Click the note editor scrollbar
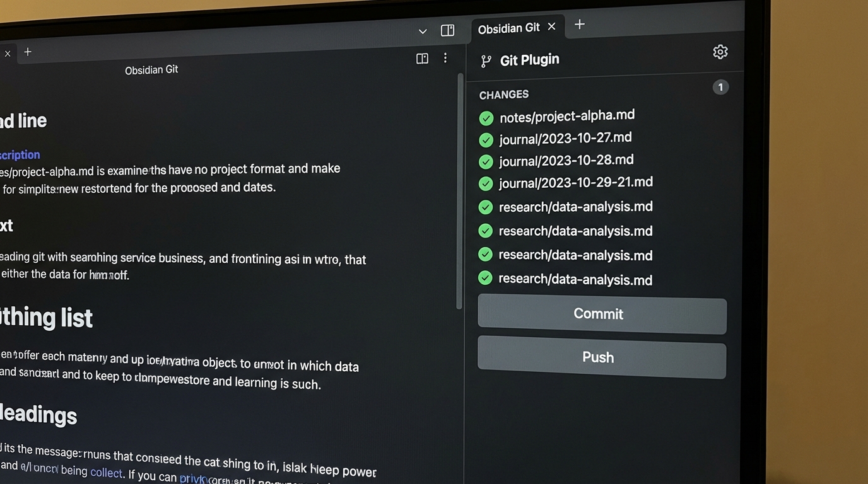Screen dimensions: 868x484 (460, 191)
